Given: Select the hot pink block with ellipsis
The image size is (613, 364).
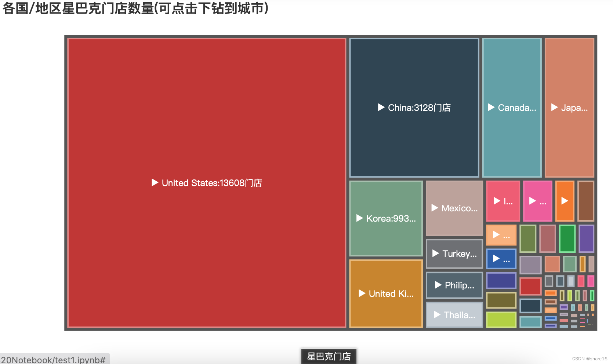Looking at the screenshot, I should pos(538,201).
